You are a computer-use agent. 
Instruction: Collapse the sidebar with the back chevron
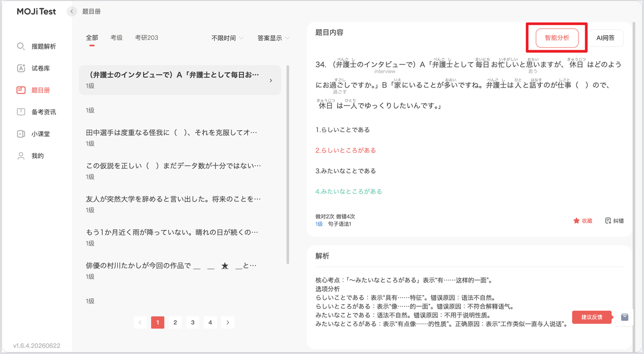(72, 12)
